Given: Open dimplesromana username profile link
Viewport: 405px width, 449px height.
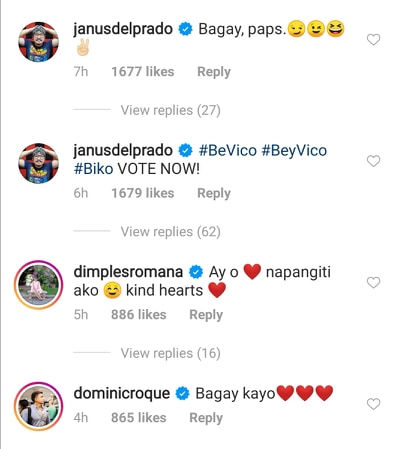Looking at the screenshot, I should (128, 272).
